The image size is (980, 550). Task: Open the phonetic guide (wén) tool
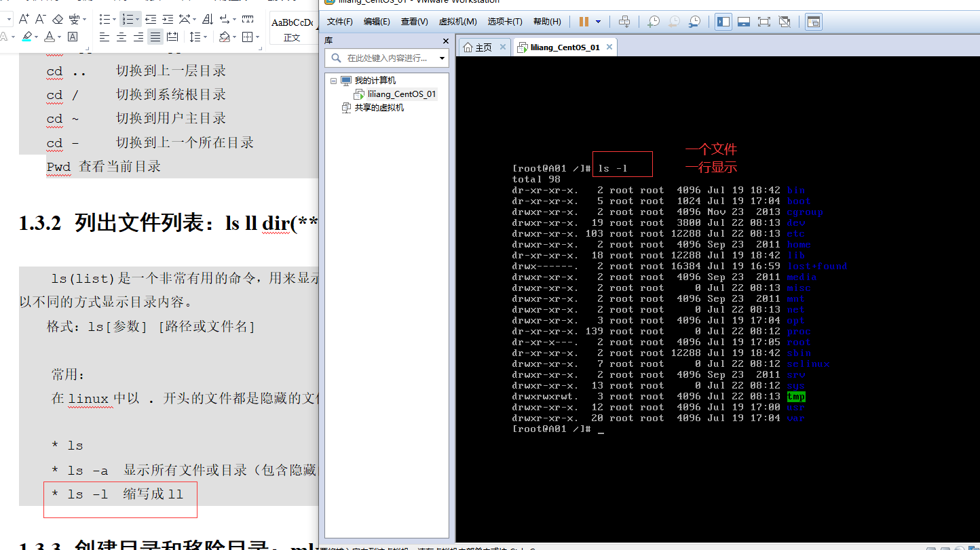tap(75, 19)
